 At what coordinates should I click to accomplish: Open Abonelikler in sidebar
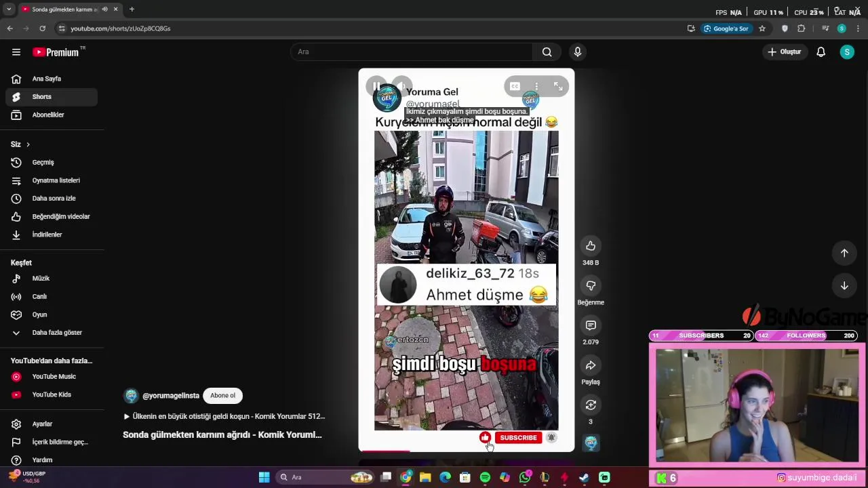[x=51, y=115]
